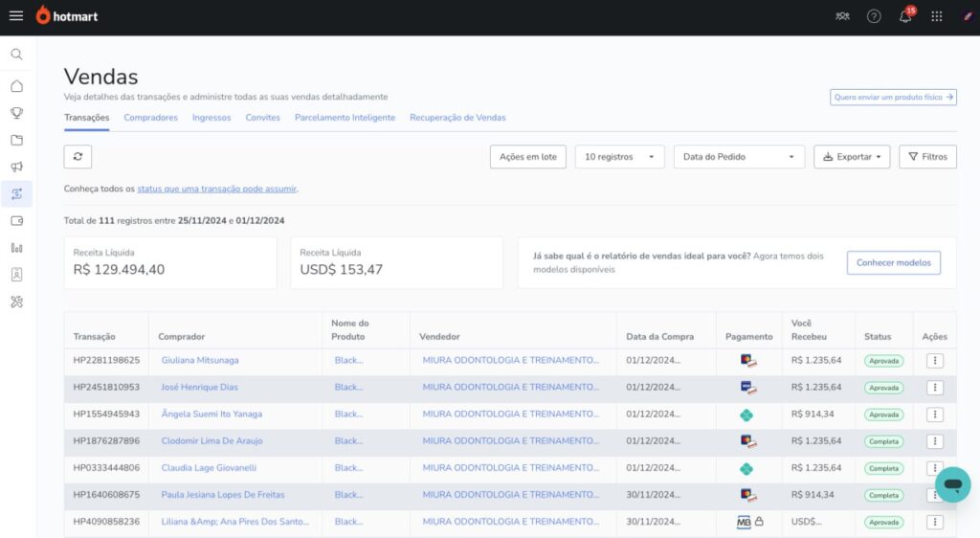Click Aprovada status in HP2451810953 row
The width and height of the screenshot is (980, 538).
click(883, 388)
